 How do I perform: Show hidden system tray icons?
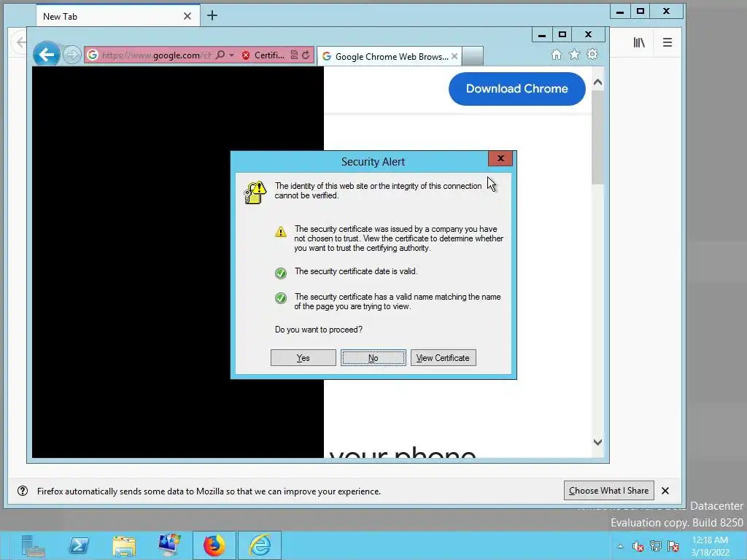click(620, 546)
